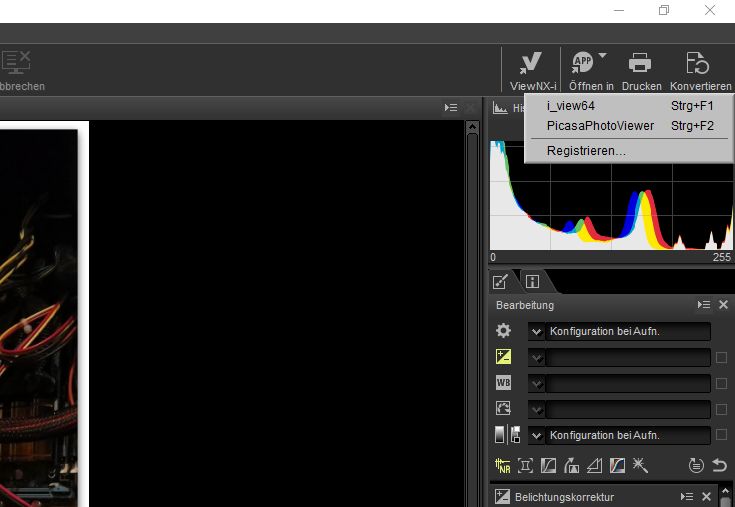Click the 'Öffnen in' app icon
Screen dimensions: 735x507
582,62
